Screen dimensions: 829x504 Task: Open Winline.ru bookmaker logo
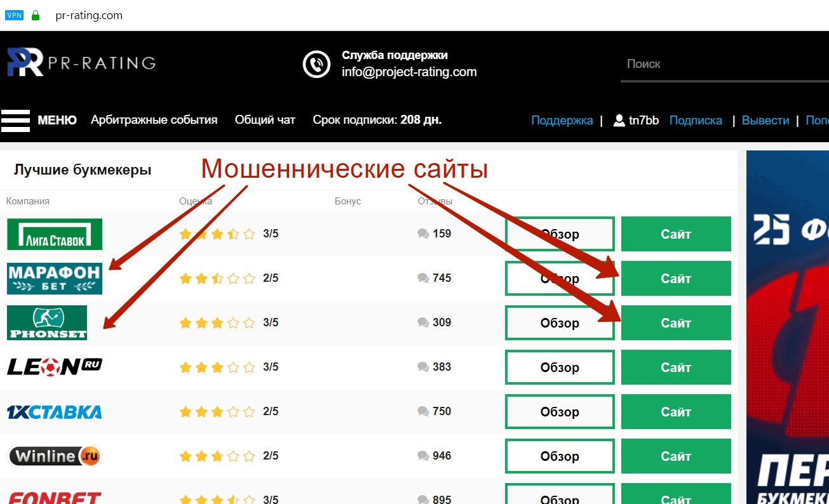[55, 456]
